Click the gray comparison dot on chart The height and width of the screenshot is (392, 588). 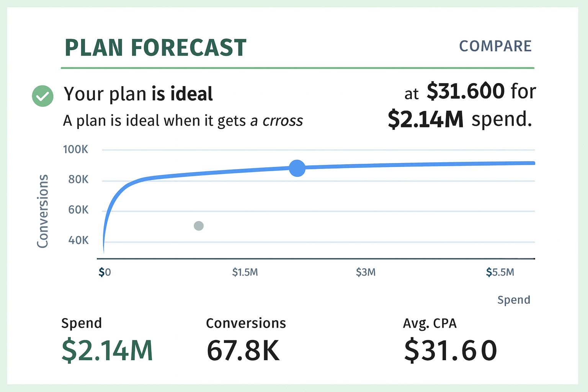(199, 226)
